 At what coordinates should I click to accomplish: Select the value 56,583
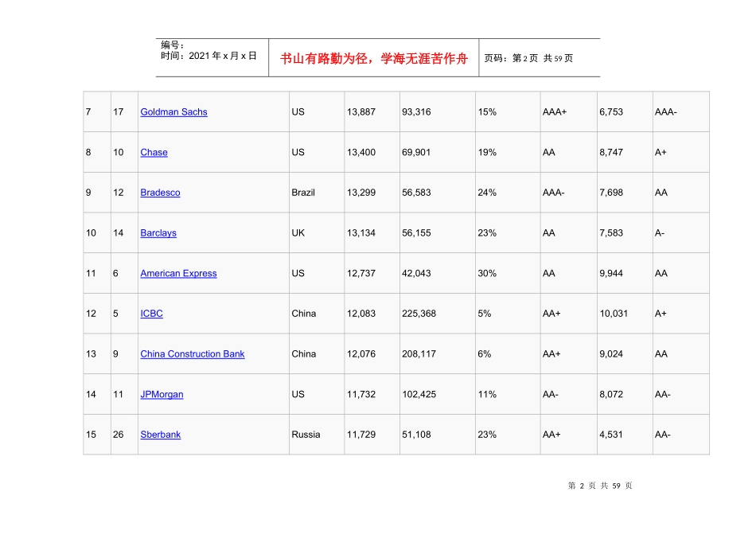(416, 193)
